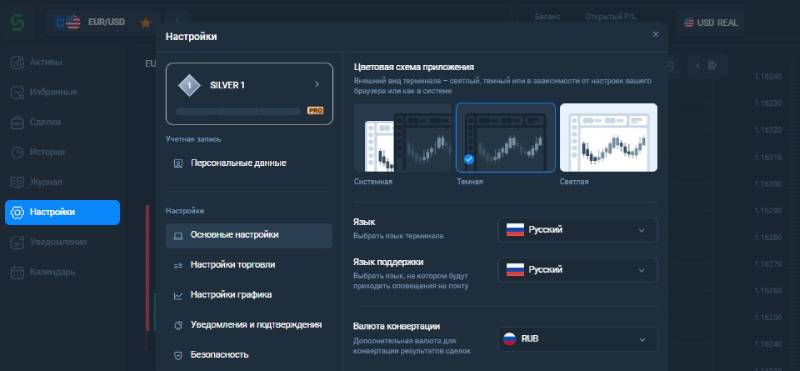Click the Безопасность shield icon
This screenshot has height=371, width=800.
point(178,356)
